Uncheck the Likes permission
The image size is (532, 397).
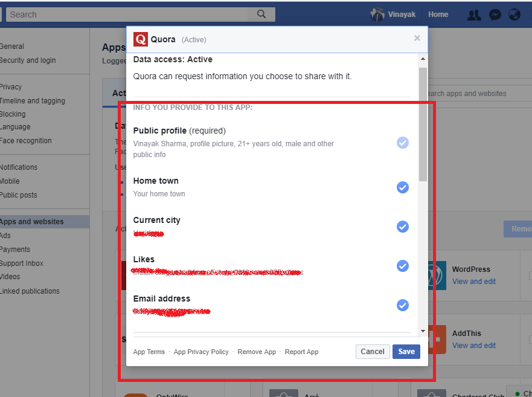click(403, 266)
